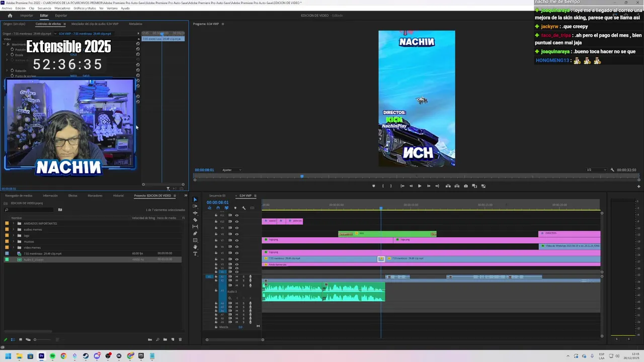The height and width of the screenshot is (362, 644).
Task: Switch Project panel to icon view
Action: (20, 340)
